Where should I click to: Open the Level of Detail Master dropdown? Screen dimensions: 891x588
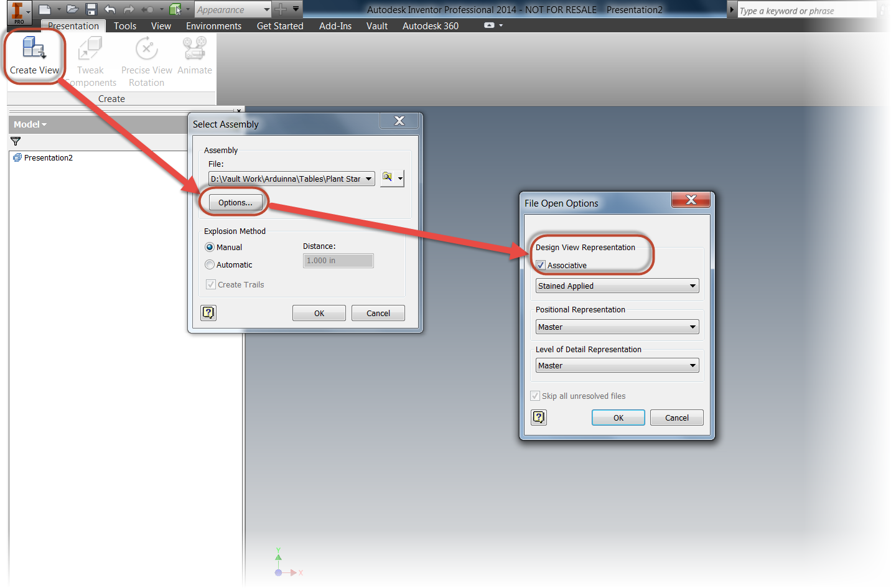[617, 365]
